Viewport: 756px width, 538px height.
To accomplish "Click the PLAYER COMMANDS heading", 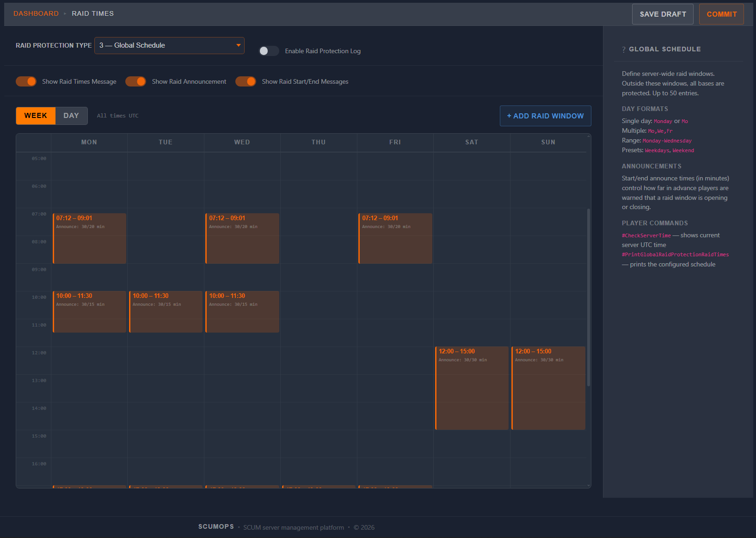I will tap(655, 223).
